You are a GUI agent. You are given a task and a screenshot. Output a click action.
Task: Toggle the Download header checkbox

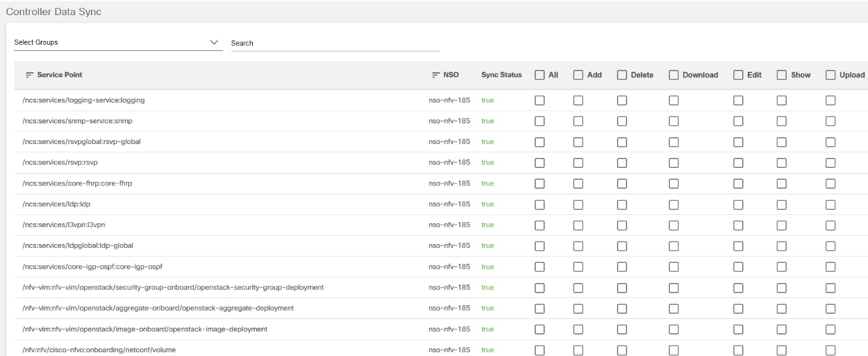pyautogui.click(x=674, y=75)
